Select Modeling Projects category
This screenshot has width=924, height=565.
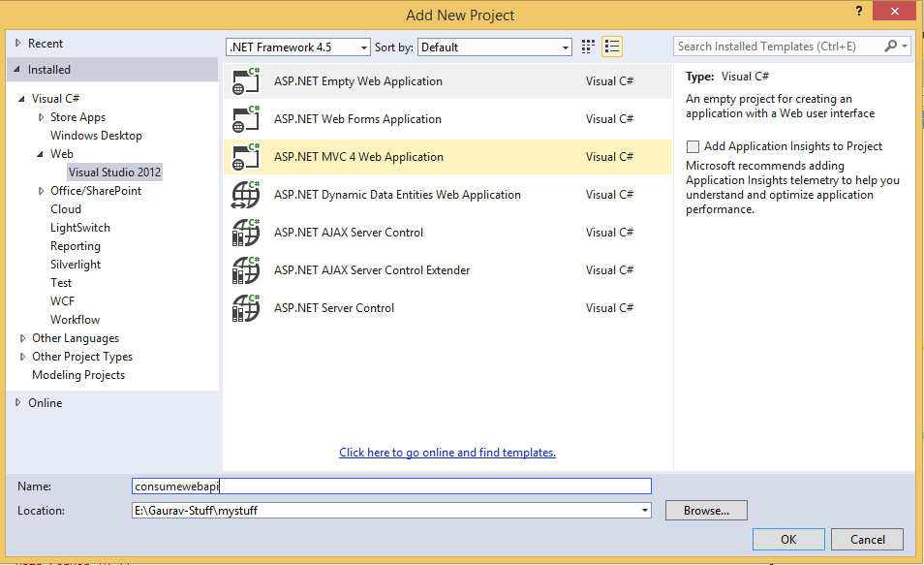[78, 375]
